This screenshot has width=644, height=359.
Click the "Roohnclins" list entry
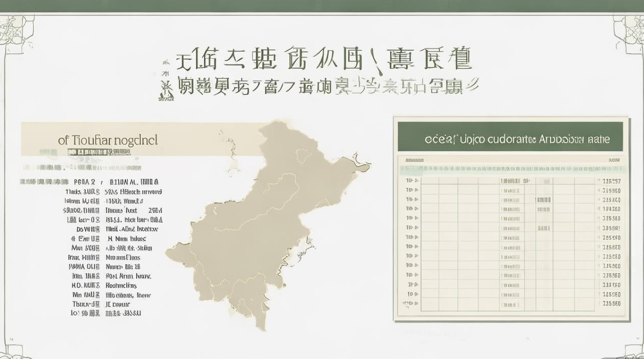pyautogui.click(x=121, y=285)
